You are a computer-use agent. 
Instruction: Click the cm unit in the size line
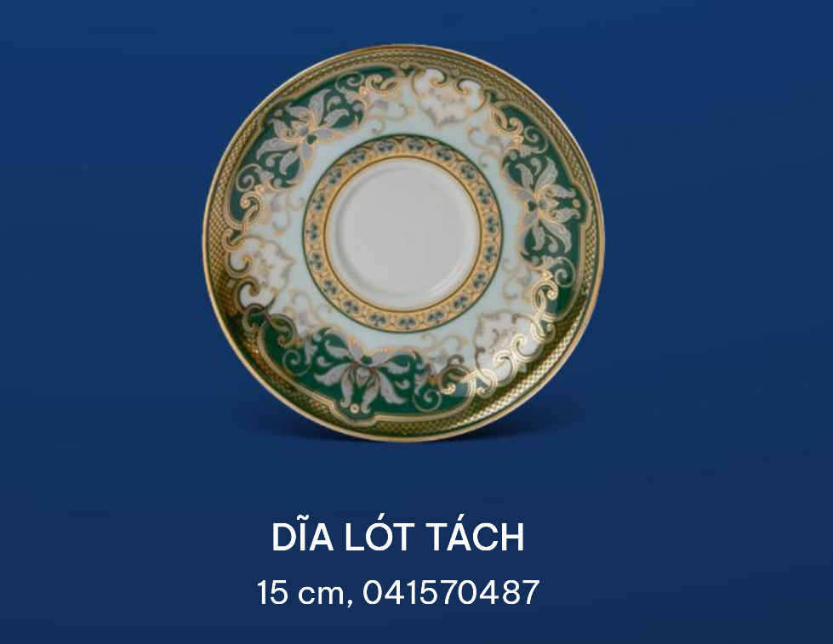click(x=322, y=594)
